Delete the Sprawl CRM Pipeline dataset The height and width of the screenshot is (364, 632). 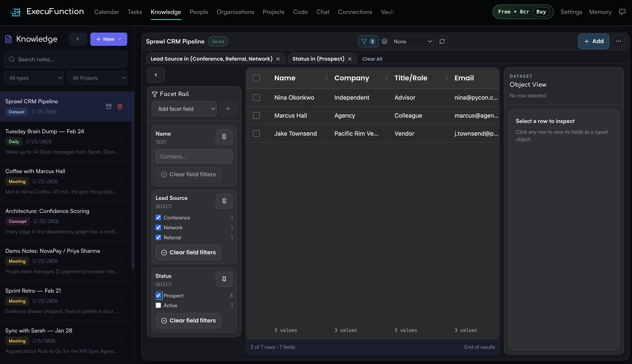pyautogui.click(x=120, y=106)
